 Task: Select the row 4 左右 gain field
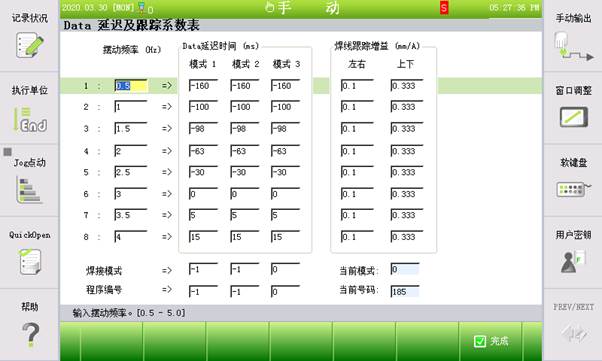(x=357, y=151)
